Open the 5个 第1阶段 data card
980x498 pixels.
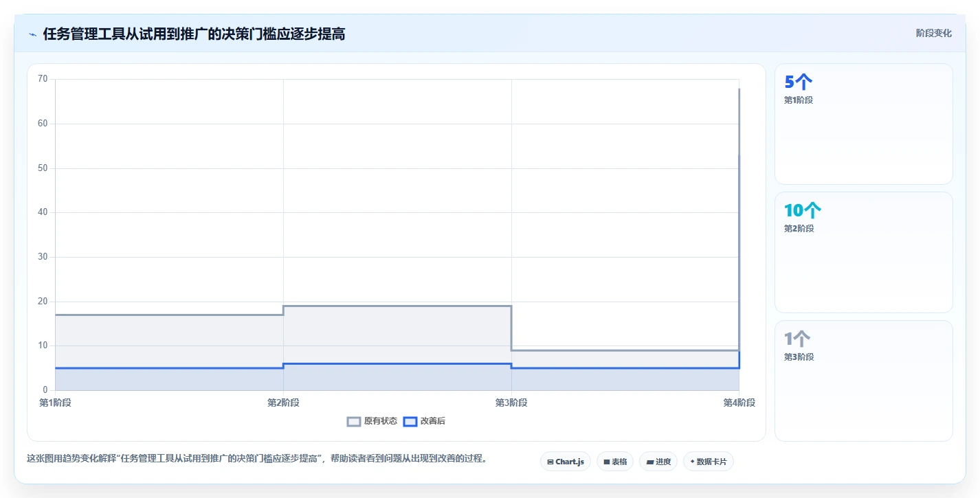(x=864, y=124)
